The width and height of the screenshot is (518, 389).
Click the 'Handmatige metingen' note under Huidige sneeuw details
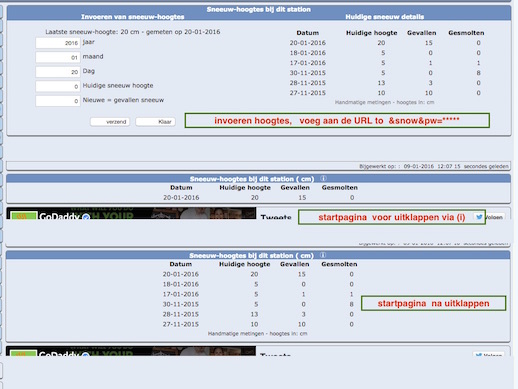coord(384,102)
